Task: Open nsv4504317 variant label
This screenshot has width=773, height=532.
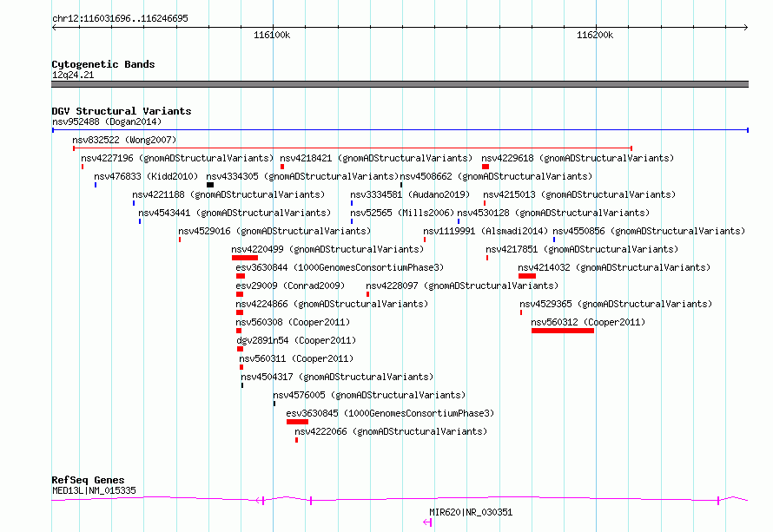Action: pyautogui.click(x=337, y=377)
